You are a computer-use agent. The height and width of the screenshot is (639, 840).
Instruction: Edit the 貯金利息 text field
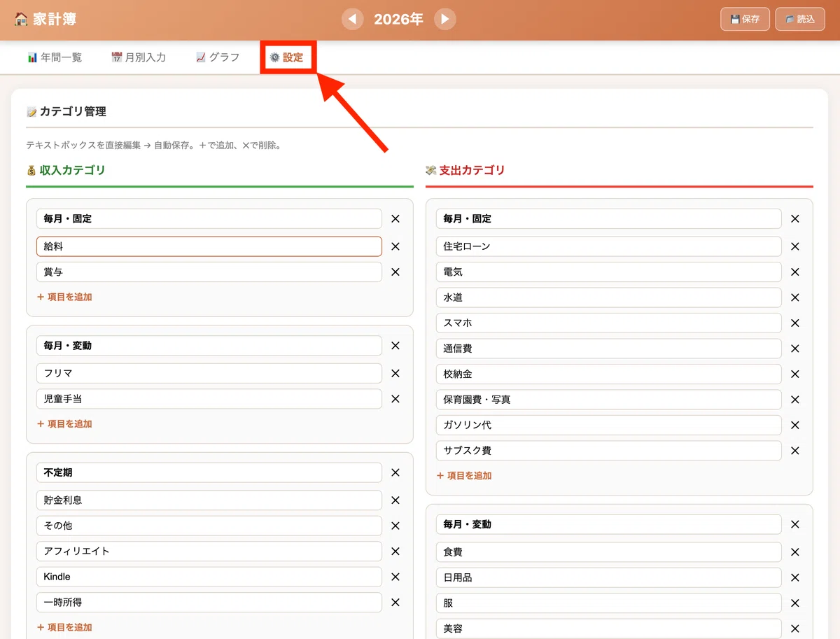click(209, 500)
